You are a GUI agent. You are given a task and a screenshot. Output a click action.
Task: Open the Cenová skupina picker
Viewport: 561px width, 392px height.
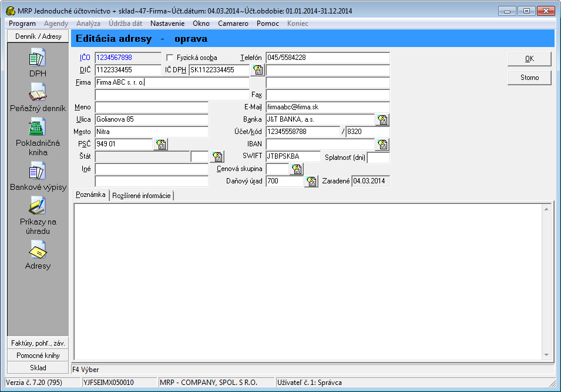[297, 169]
